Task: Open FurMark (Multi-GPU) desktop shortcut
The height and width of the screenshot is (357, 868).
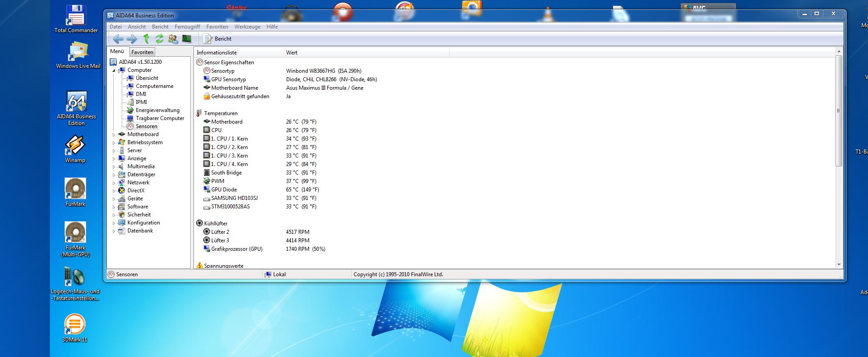Action: [x=75, y=233]
